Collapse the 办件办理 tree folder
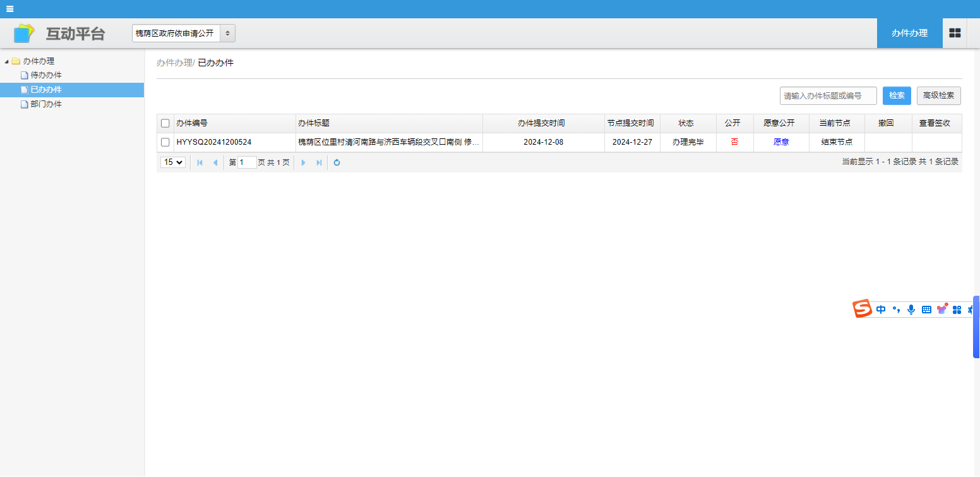The width and height of the screenshot is (980, 477). click(7, 61)
